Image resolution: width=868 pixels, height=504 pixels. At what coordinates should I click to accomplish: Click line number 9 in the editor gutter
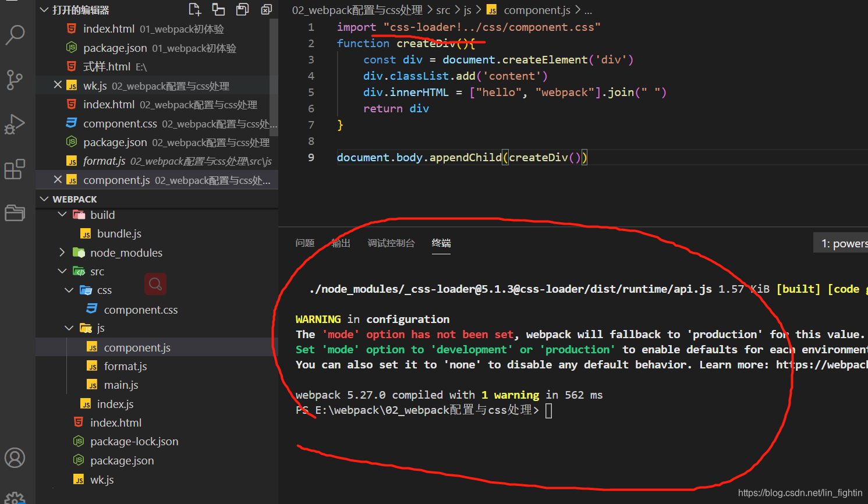pyautogui.click(x=311, y=158)
